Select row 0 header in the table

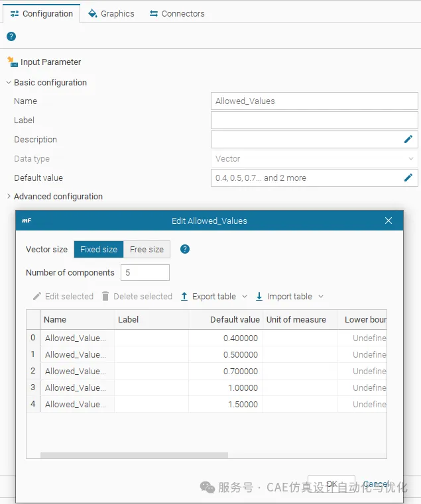pos(33,338)
